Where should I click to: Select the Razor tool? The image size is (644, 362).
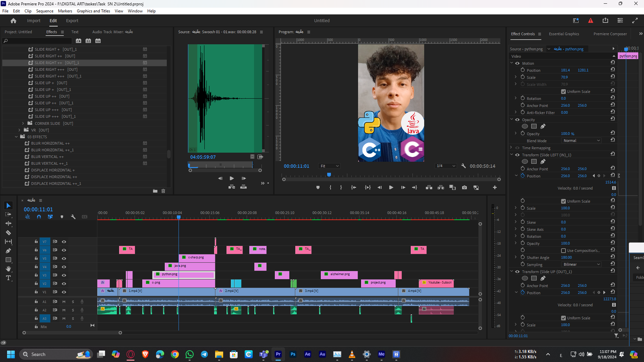pos(9,232)
